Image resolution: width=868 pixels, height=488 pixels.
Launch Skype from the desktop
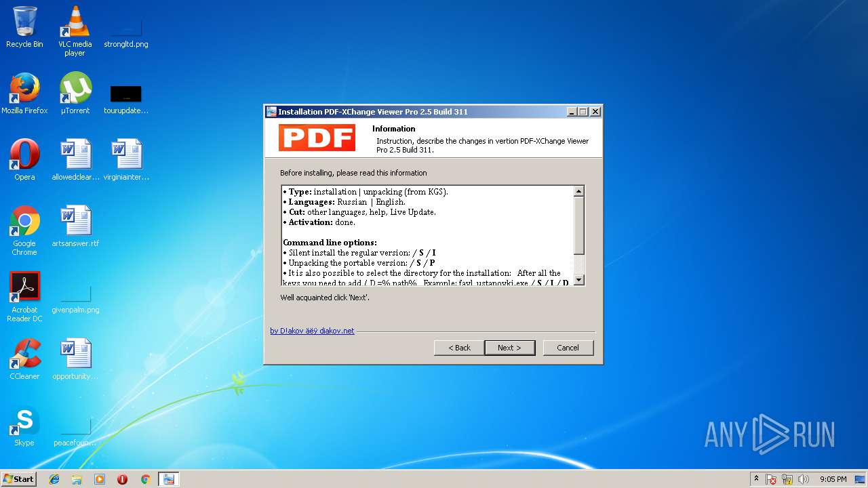pos(24,426)
